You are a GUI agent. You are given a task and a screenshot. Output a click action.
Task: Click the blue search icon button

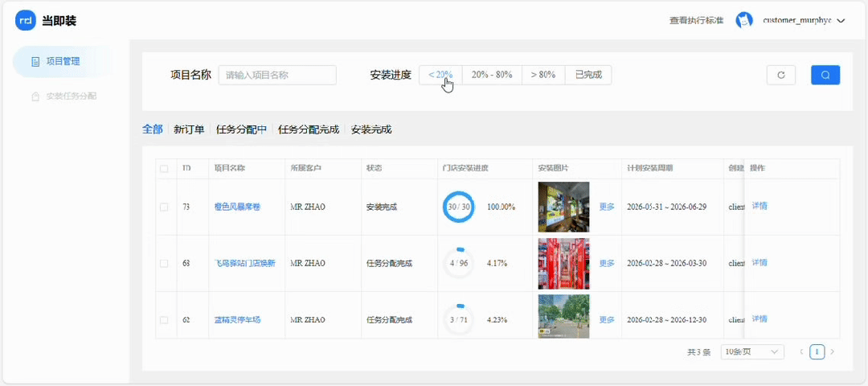tap(825, 75)
